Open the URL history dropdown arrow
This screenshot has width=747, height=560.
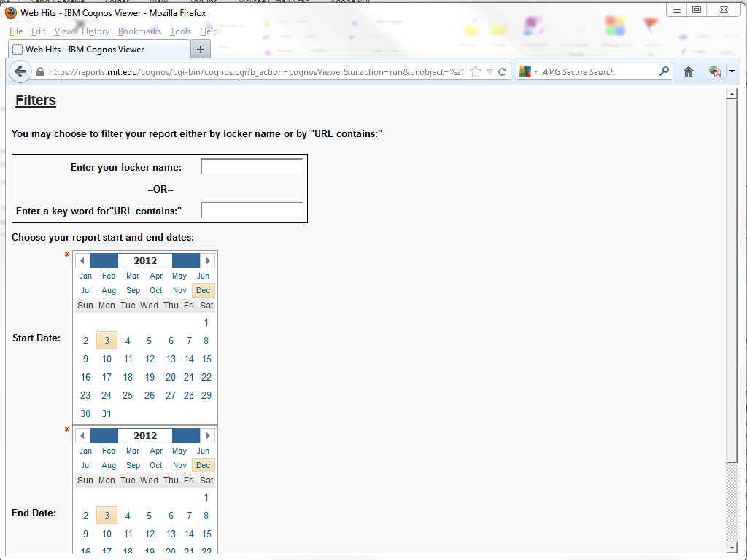(x=490, y=71)
